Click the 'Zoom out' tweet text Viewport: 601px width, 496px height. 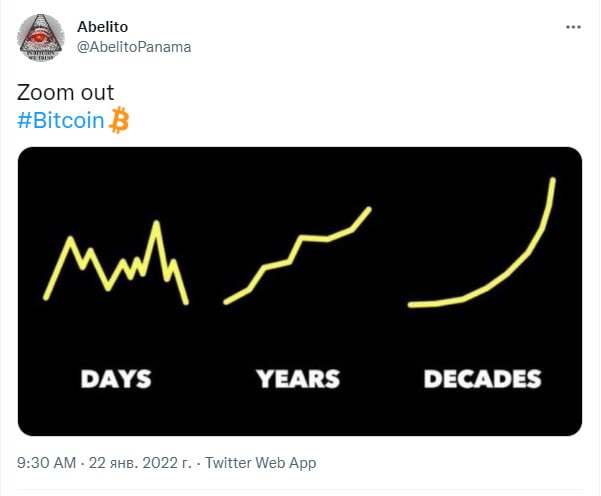[65, 93]
